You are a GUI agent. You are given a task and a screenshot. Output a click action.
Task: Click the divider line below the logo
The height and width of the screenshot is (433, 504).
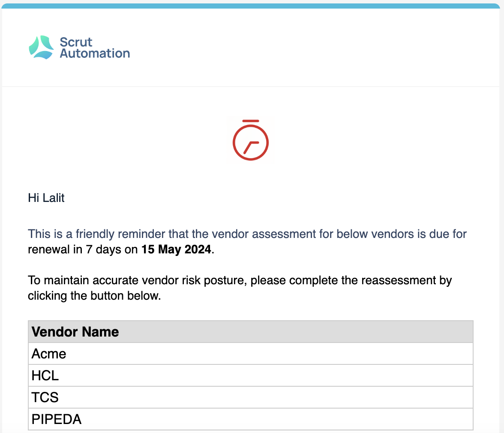[x=251, y=87]
